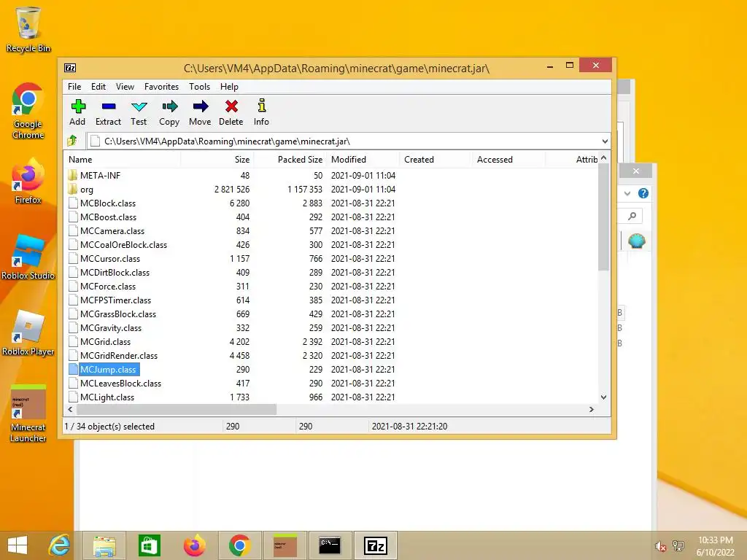Sort by the Modified column header

click(363, 160)
